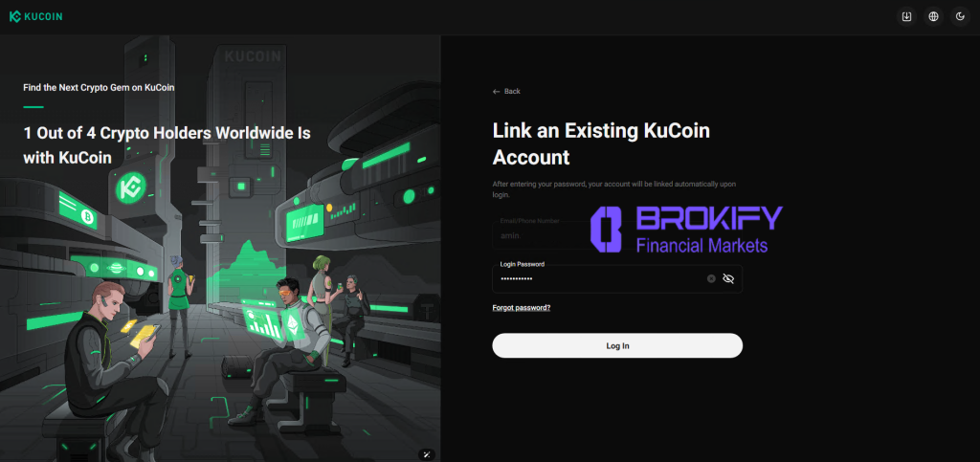This screenshot has height=462, width=980.
Task: Click the KuCoin logo in header
Action: tap(35, 17)
